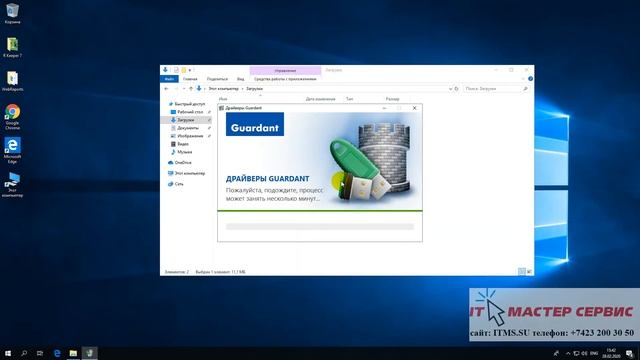The image size is (640, 360).
Task: Launch Google Chrome from the desktop
Action: 12,116
